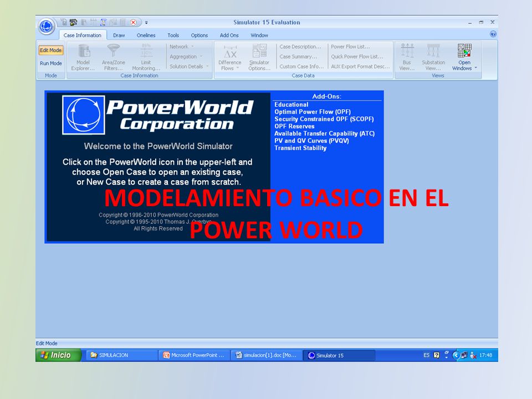The image size is (532, 399).
Task: Switch to SIMULACION folder in taskbar
Action: (x=121, y=355)
